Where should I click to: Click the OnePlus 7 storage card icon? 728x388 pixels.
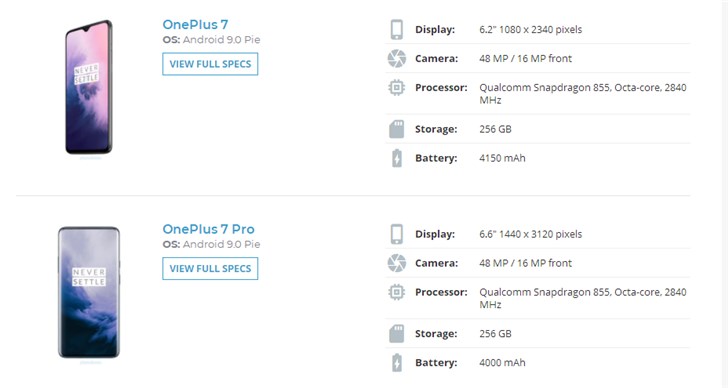pyautogui.click(x=396, y=129)
